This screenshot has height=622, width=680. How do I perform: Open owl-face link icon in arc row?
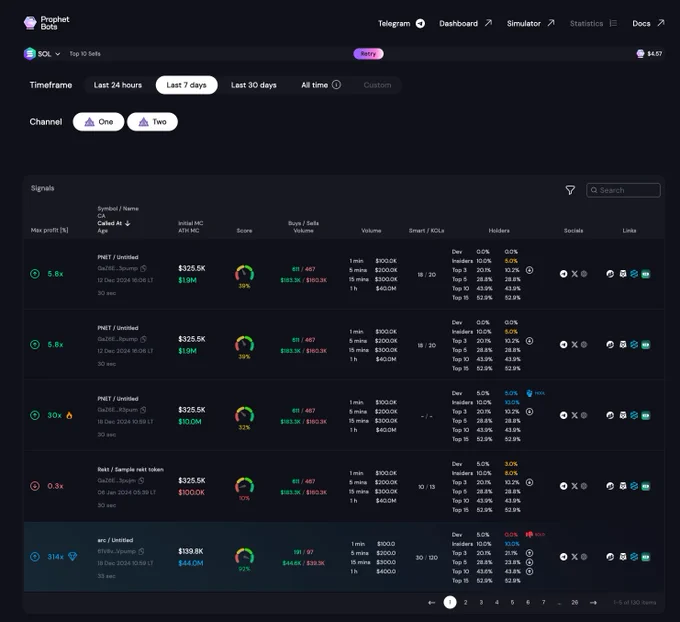[623, 557]
